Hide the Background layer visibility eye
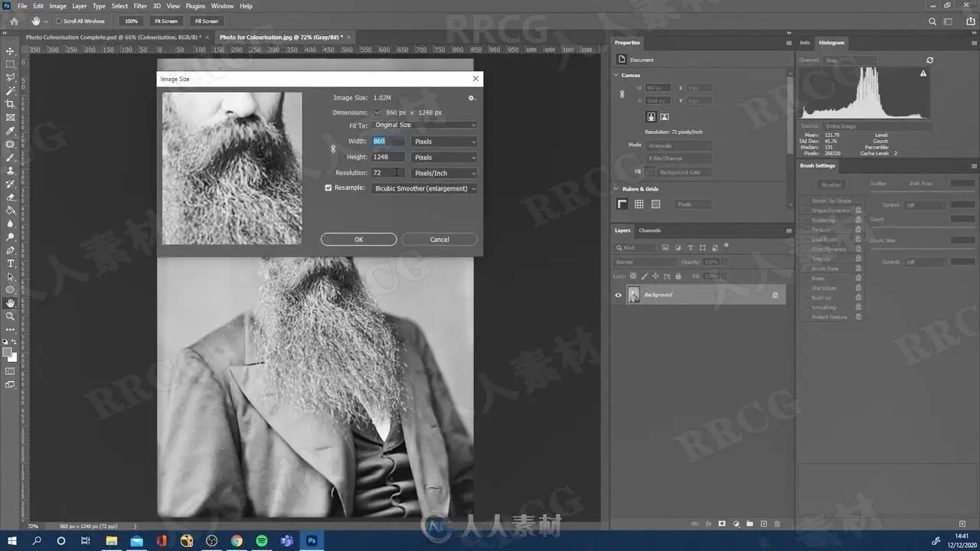This screenshot has width=980, height=551. point(619,295)
